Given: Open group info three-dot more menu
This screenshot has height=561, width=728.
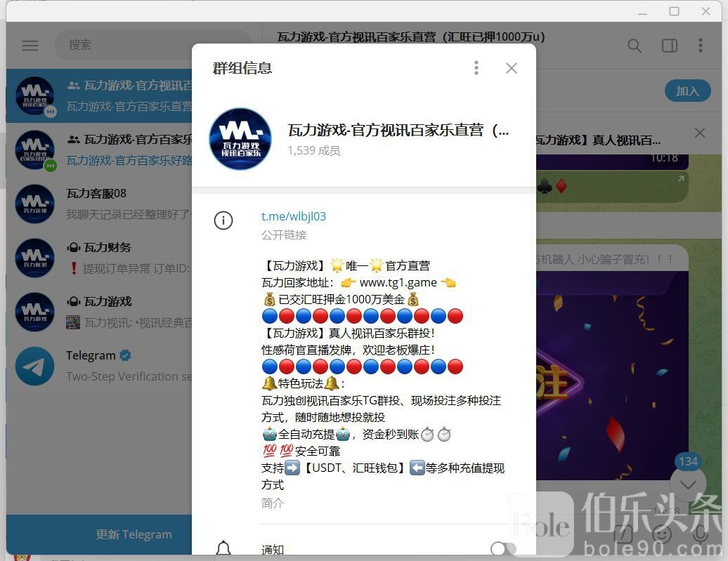Looking at the screenshot, I should click(476, 68).
